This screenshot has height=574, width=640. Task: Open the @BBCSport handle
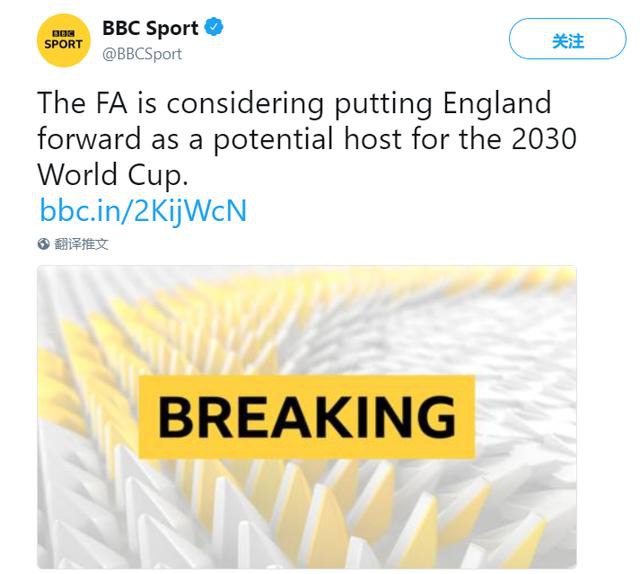(x=142, y=54)
